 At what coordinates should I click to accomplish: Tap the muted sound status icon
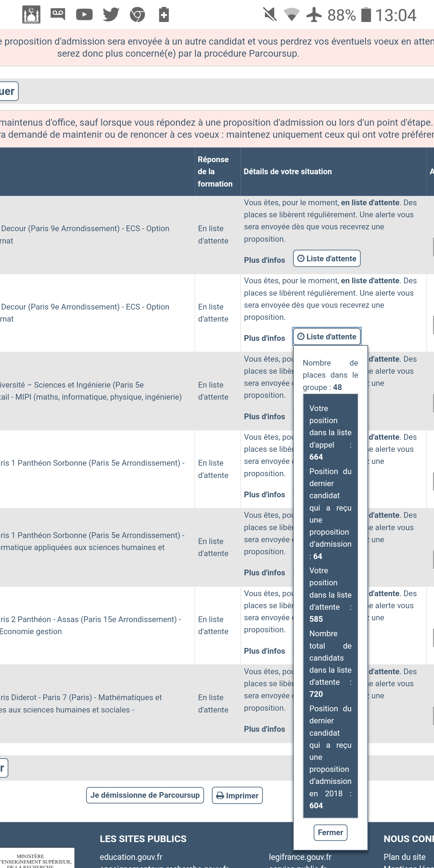(x=270, y=15)
